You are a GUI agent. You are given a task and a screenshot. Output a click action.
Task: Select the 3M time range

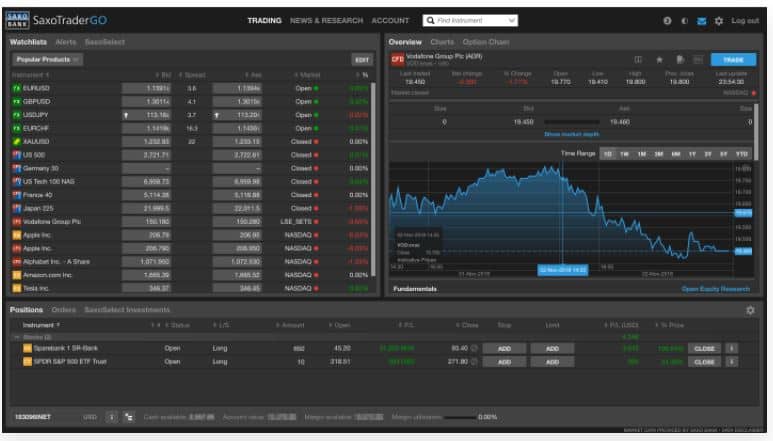point(658,154)
